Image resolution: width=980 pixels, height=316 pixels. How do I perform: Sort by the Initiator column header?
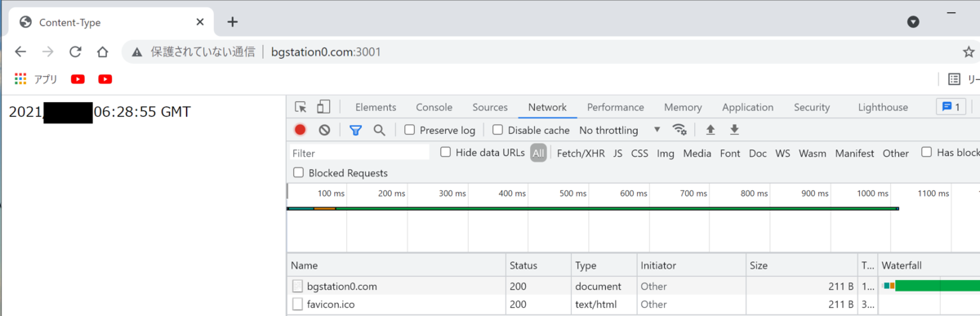point(691,265)
